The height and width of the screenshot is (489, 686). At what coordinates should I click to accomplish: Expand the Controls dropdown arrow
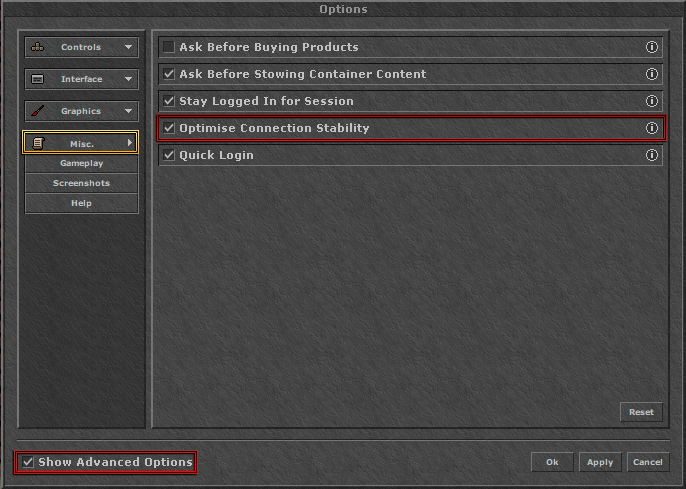point(128,47)
